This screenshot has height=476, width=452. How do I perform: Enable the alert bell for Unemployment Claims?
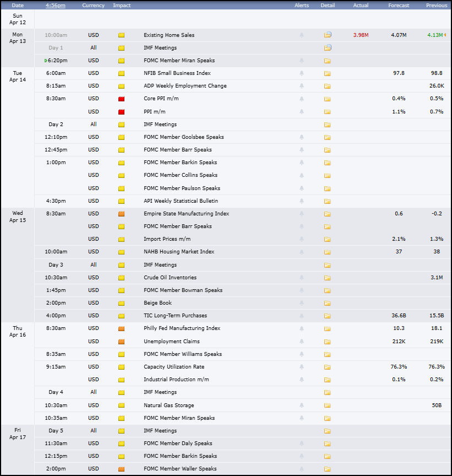(301, 341)
